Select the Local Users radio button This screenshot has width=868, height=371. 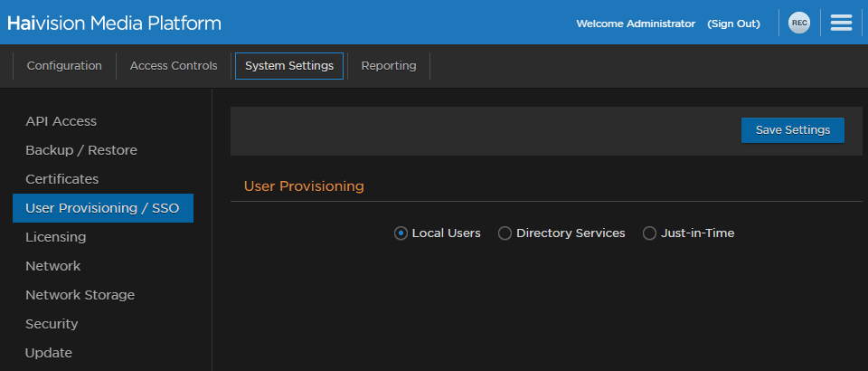click(x=401, y=233)
